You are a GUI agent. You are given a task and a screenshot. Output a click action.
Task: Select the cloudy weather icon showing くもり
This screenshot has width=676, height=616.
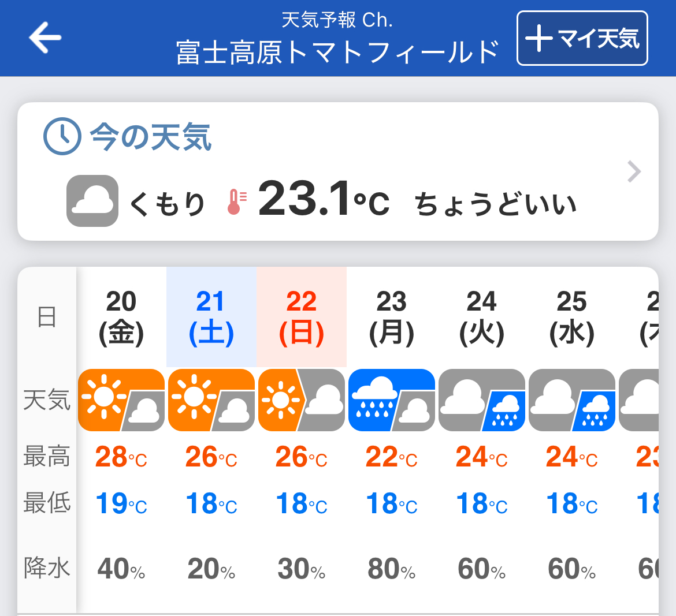(91, 199)
